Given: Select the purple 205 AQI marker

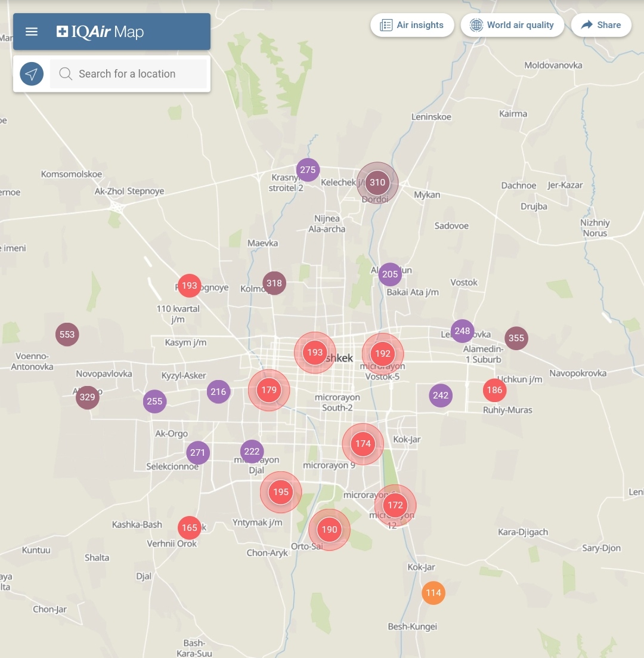Looking at the screenshot, I should 390,274.
